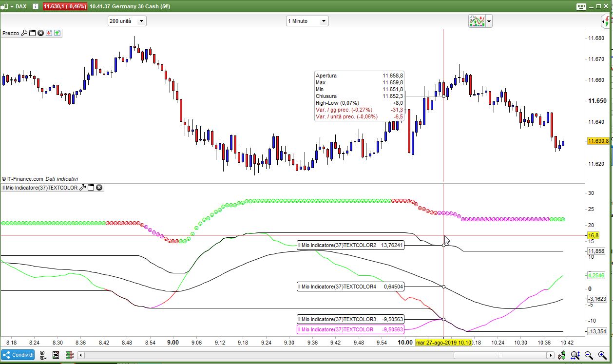Viewport: 613px width, 364px height.
Task: Open the chart style template dropdown
Action: [489, 21]
